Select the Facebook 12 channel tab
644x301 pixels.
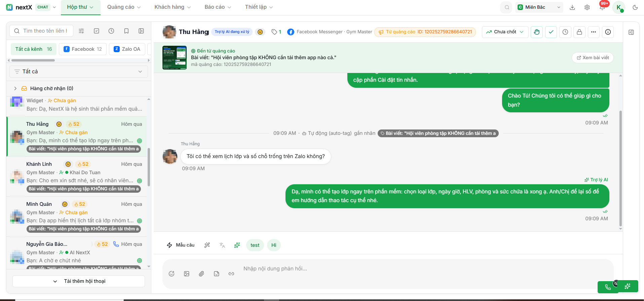point(83,49)
